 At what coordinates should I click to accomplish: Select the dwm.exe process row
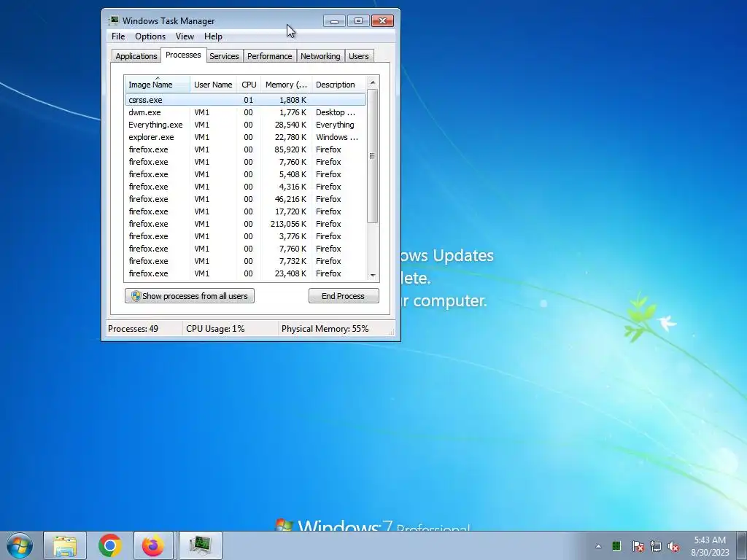coord(245,112)
